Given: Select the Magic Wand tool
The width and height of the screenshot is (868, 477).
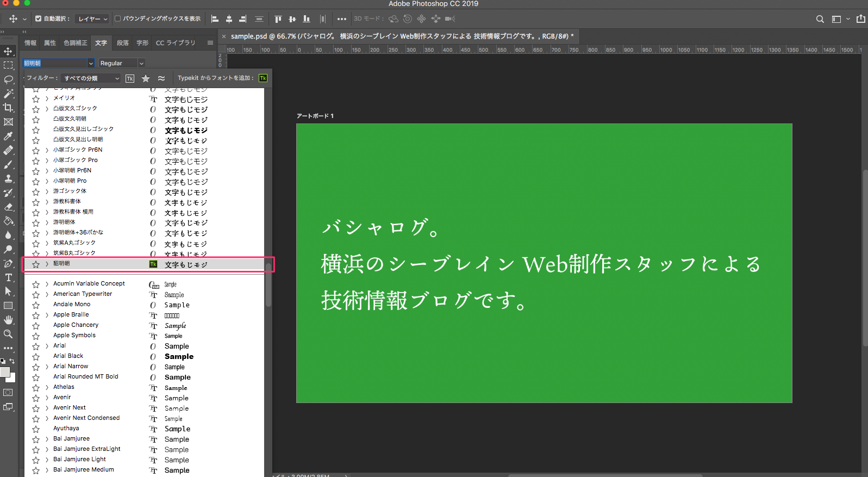Looking at the screenshot, I should tap(8, 94).
